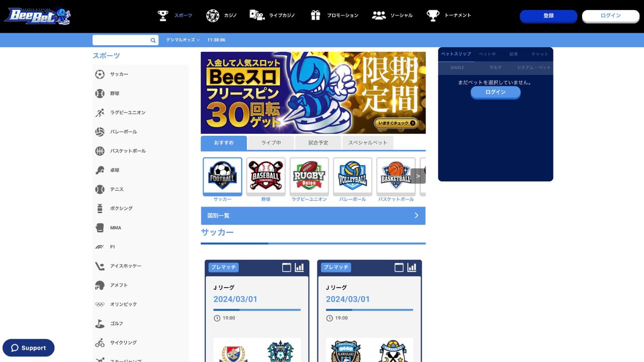
Task: Click the live casino cards icon
Action: [x=257, y=15]
